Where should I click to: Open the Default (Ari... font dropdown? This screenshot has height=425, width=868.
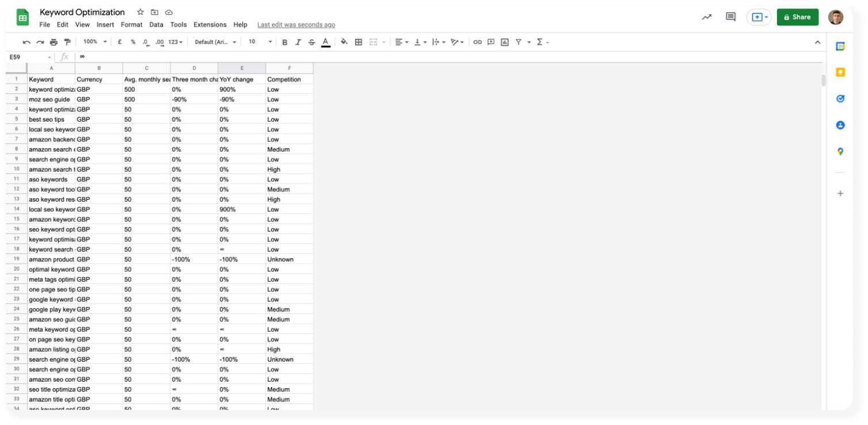[x=216, y=42]
